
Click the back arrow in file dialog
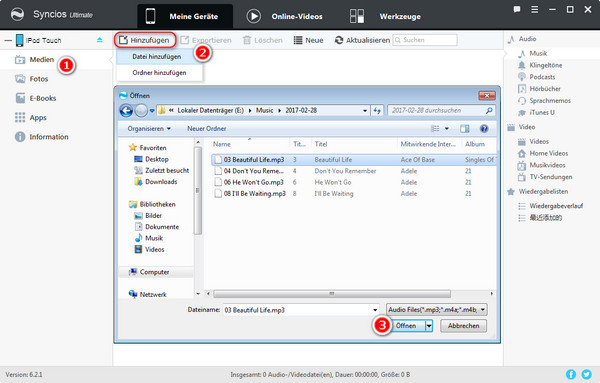click(126, 111)
